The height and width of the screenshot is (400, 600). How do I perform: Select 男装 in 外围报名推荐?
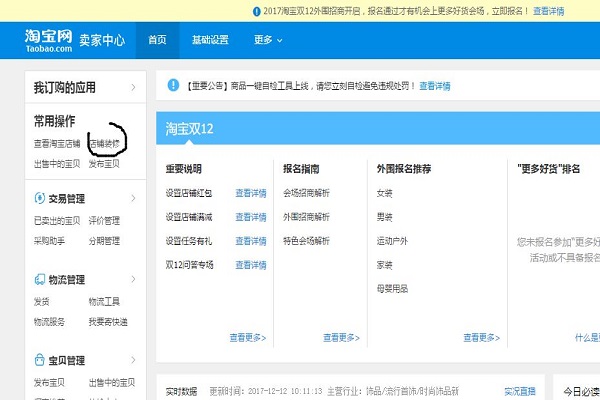pyautogui.click(x=385, y=217)
